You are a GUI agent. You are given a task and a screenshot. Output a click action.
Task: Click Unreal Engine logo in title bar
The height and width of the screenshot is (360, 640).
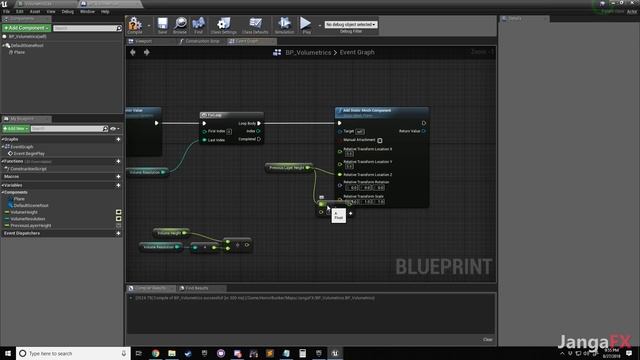click(4, 4)
